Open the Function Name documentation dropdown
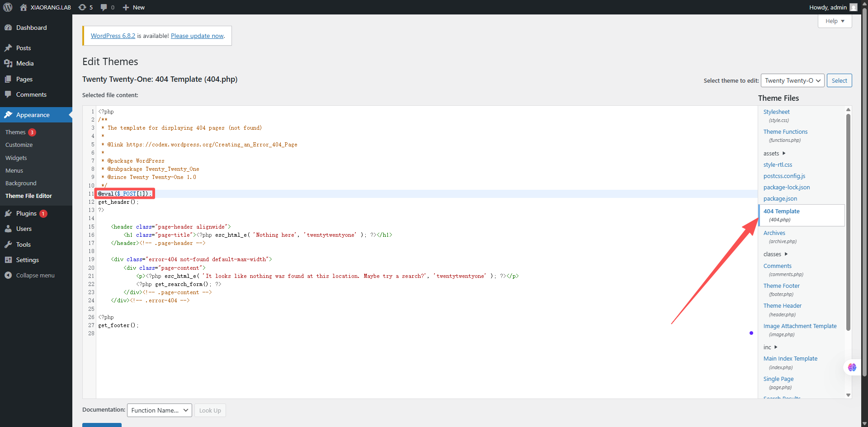This screenshot has width=868, height=427. [x=159, y=410]
